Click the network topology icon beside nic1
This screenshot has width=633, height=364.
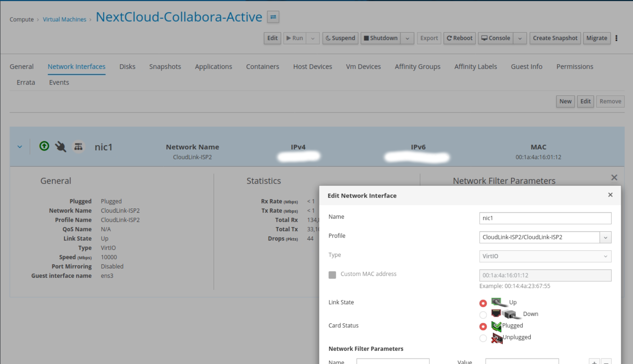78,147
